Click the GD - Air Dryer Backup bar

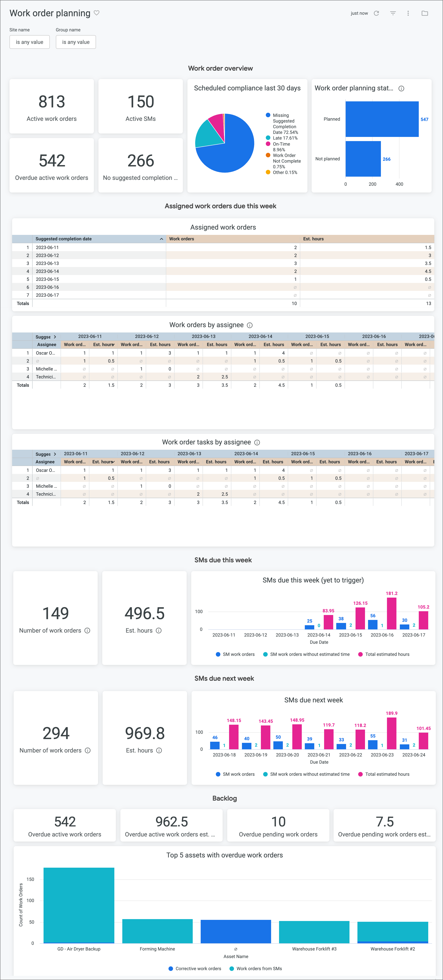pos(79,905)
